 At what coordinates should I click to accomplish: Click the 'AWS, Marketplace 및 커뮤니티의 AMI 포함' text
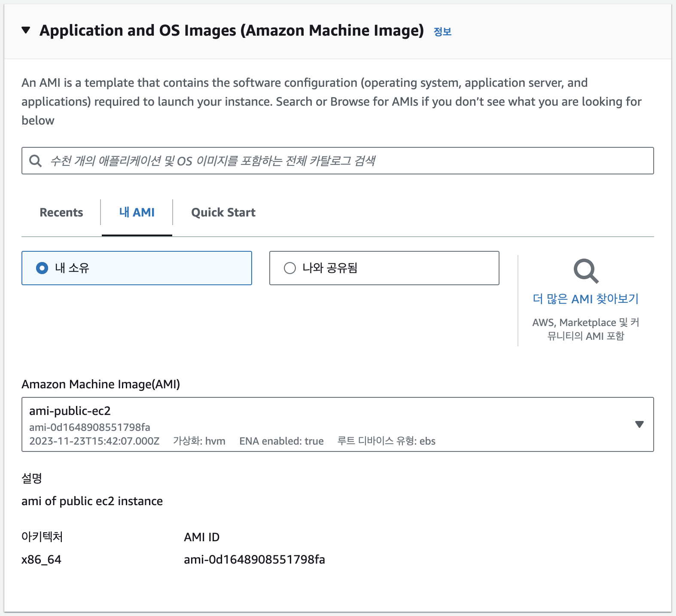(x=586, y=329)
